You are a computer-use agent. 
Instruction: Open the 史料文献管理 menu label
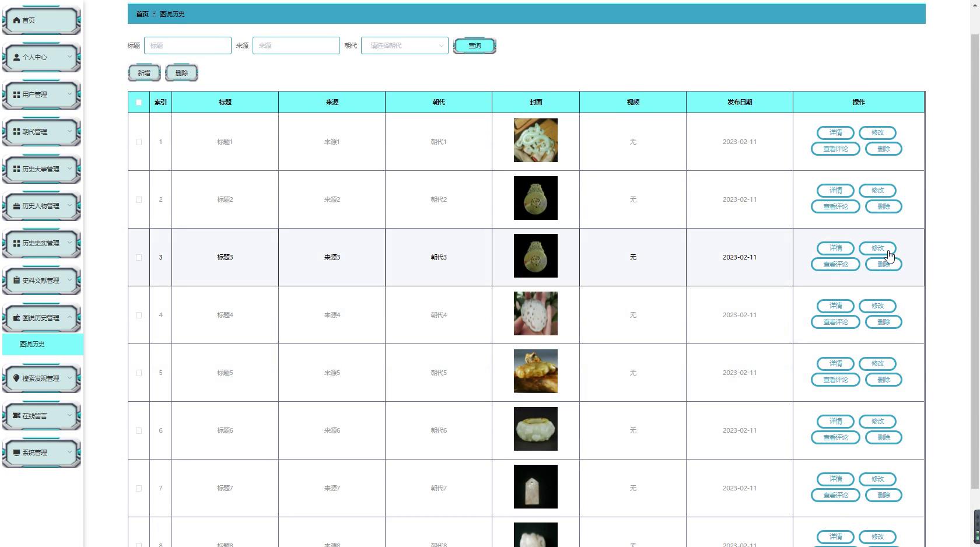(41, 280)
